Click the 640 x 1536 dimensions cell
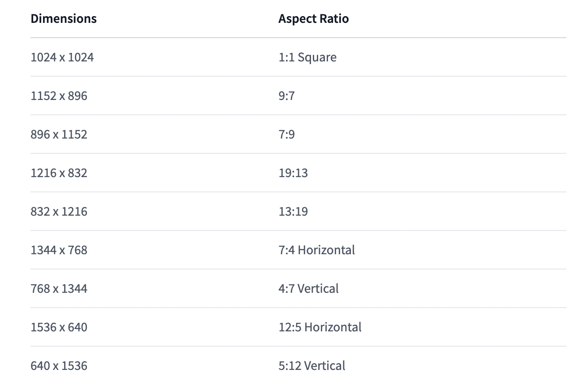Image resolution: width=588 pixels, height=378 pixels. (x=59, y=366)
